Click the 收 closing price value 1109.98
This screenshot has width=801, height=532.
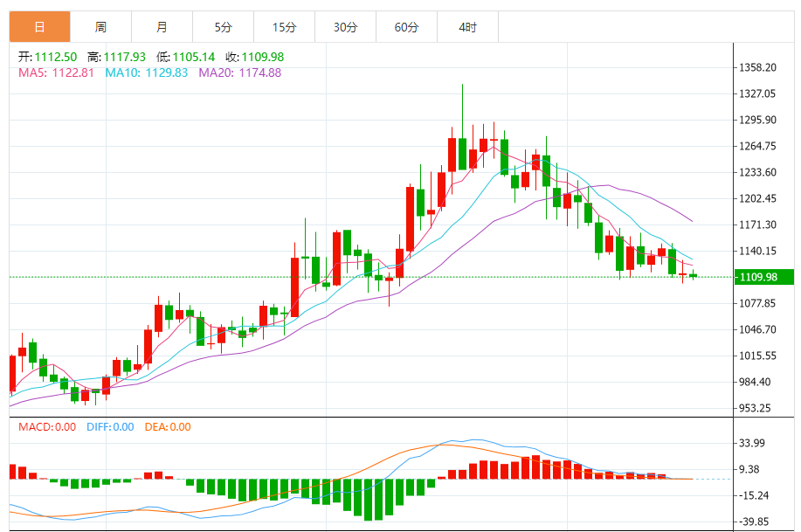[x=263, y=57]
